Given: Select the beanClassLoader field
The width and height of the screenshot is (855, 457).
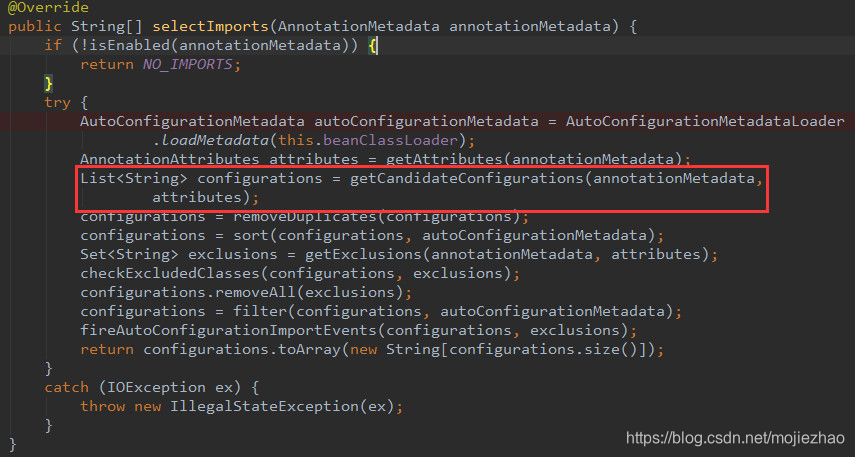Looking at the screenshot, I should (x=390, y=140).
